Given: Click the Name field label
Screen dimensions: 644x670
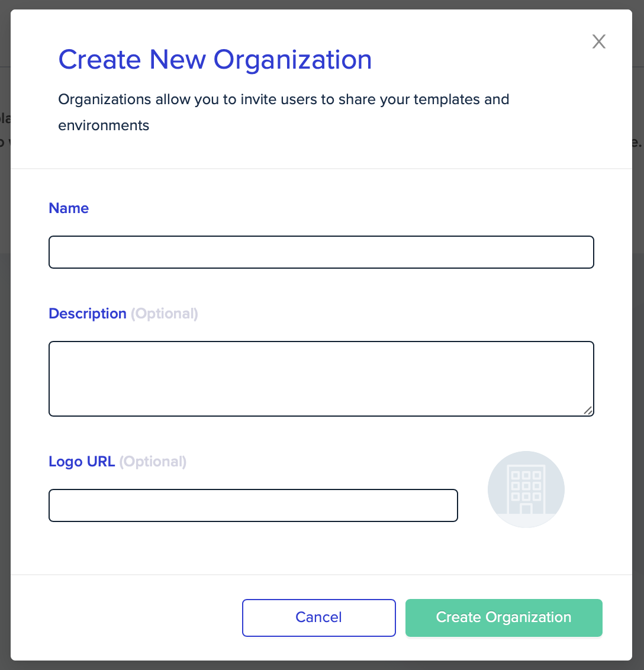Looking at the screenshot, I should (x=69, y=208).
